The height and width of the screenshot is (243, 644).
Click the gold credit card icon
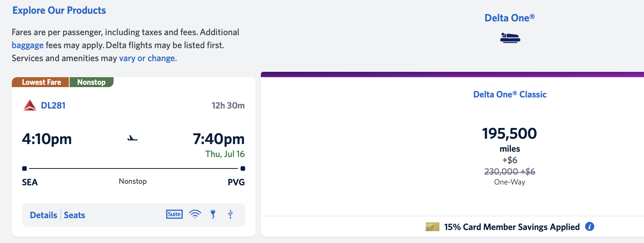[x=432, y=226]
